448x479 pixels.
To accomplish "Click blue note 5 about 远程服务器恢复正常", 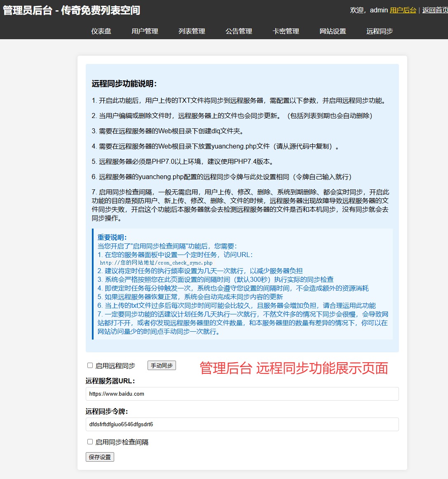I will [190, 297].
